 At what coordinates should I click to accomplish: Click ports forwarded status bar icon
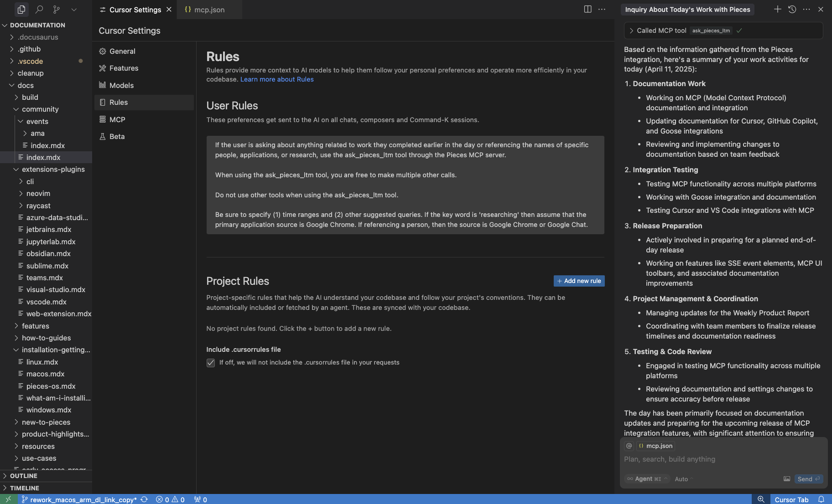200,499
